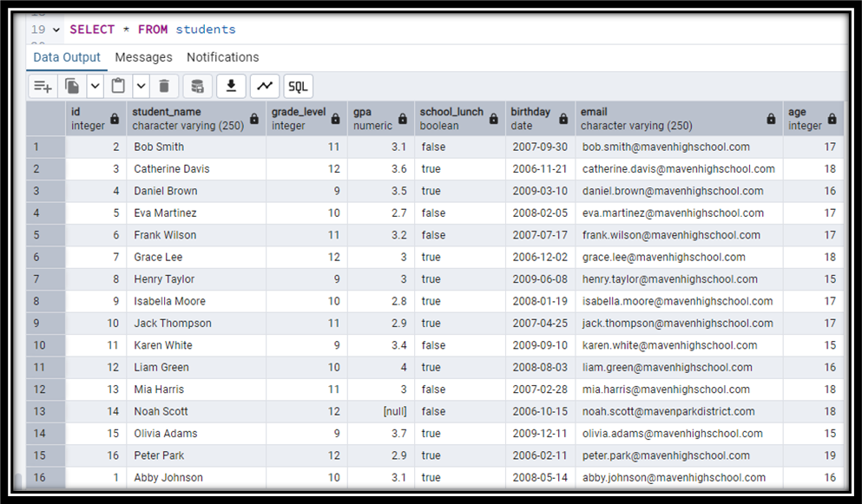Screen dimensions: 862x504
Task: Open the paste options dropdown arrow
Action: pyautogui.click(x=141, y=86)
